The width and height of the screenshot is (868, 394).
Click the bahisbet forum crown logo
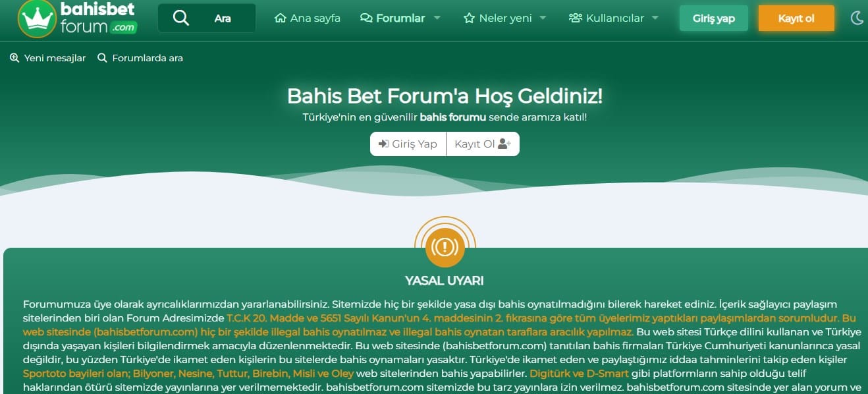[x=77, y=18]
